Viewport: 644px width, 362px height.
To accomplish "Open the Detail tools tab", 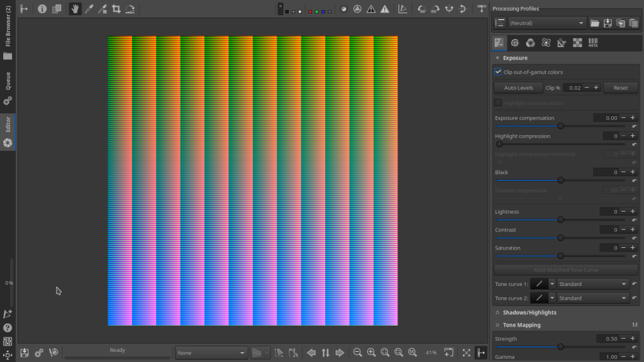I will (x=514, y=43).
